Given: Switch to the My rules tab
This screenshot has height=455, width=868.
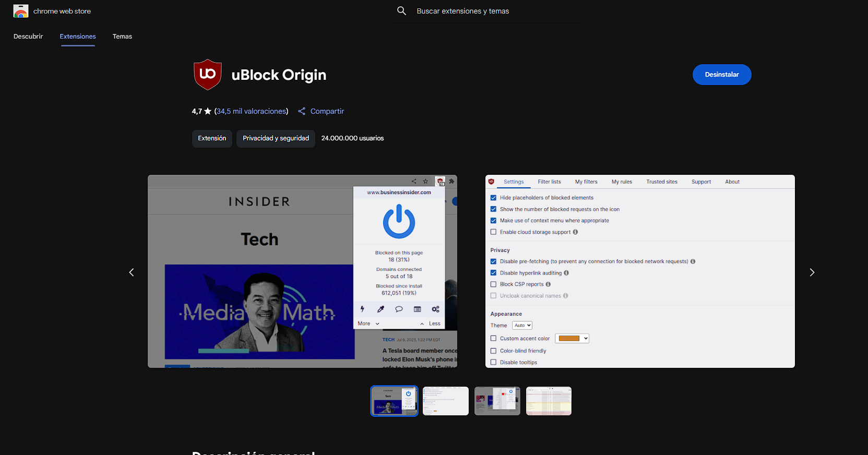Looking at the screenshot, I should tap(622, 182).
